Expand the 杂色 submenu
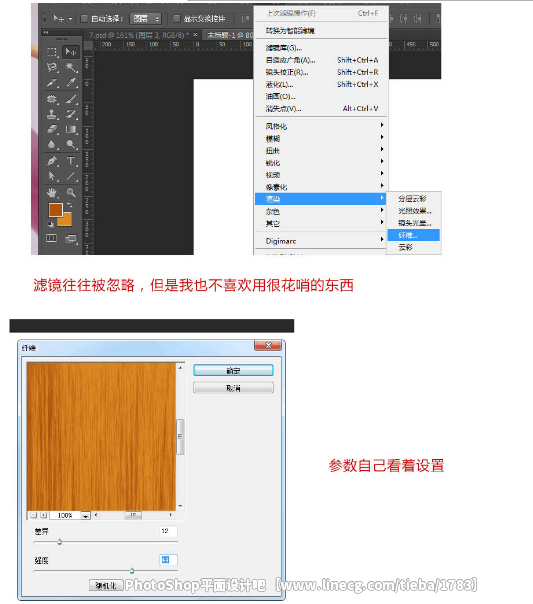 pos(320,211)
